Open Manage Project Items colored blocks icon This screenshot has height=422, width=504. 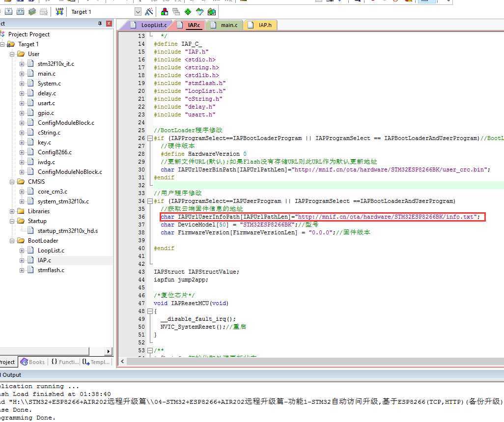(x=165, y=12)
